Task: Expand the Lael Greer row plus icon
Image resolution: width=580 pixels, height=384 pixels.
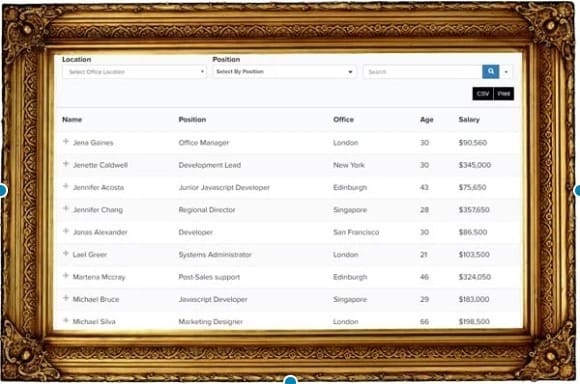Action: pos(66,253)
